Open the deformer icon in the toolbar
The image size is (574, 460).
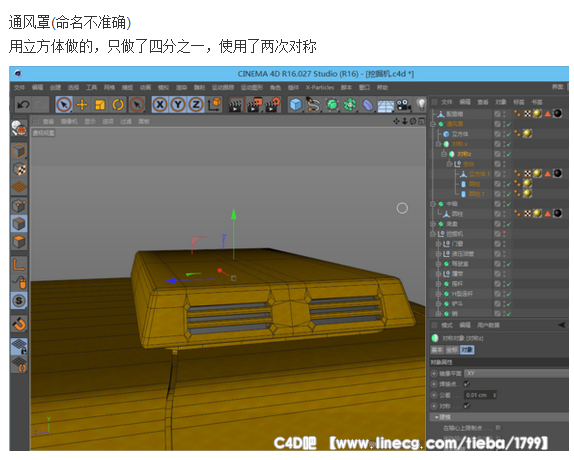pyautogui.click(x=368, y=105)
